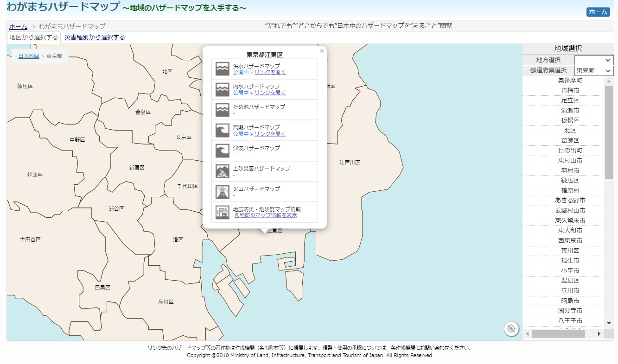Click the storm surge (高潮) hazard icon

coord(223,130)
